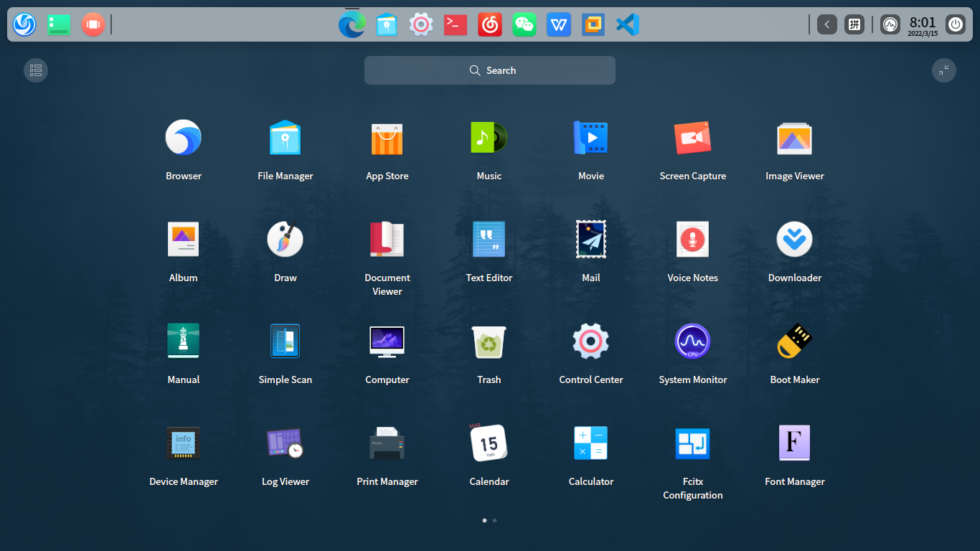Screen dimensions: 980x551
Task: Start the Screen Capture app
Action: 693,138
